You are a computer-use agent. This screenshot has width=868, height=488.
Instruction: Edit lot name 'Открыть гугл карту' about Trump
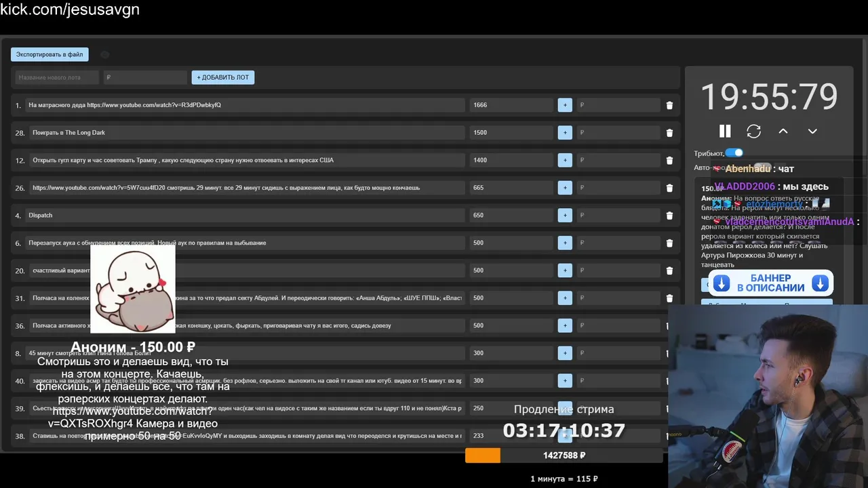[247, 160]
